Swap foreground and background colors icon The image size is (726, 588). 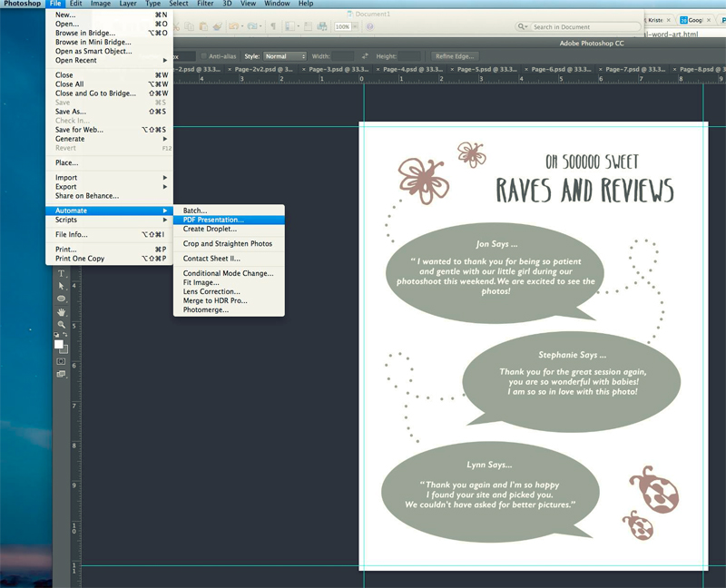coord(65,334)
